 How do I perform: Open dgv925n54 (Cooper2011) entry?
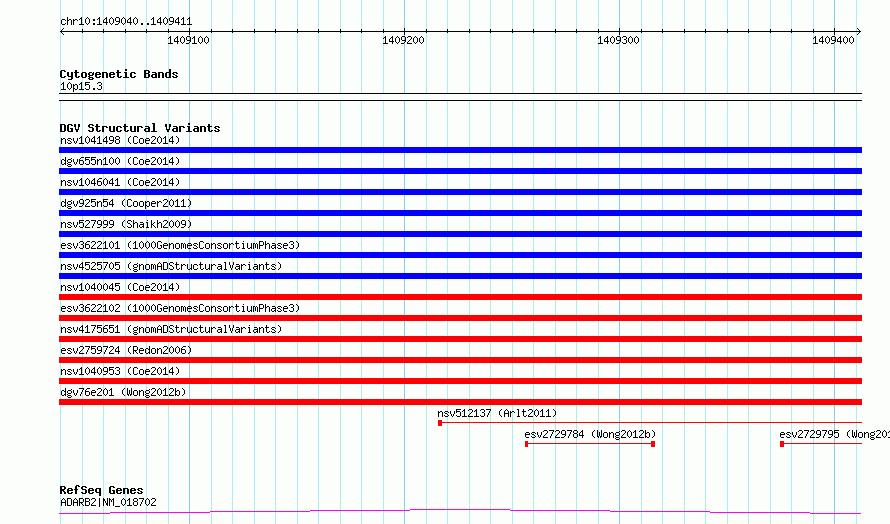coord(126,203)
